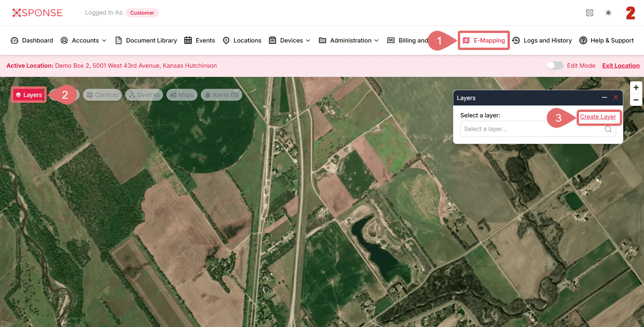
Task: Toggle light/dark theme sun icon
Action: tap(608, 13)
